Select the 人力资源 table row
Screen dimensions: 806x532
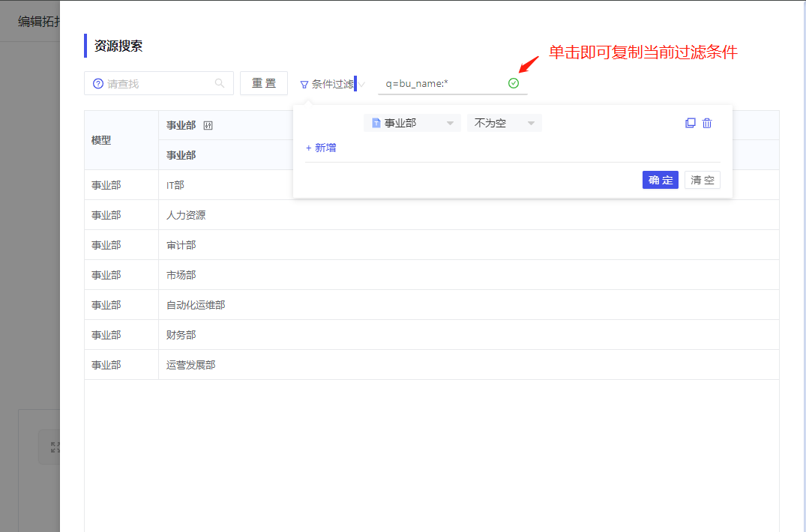coord(431,215)
